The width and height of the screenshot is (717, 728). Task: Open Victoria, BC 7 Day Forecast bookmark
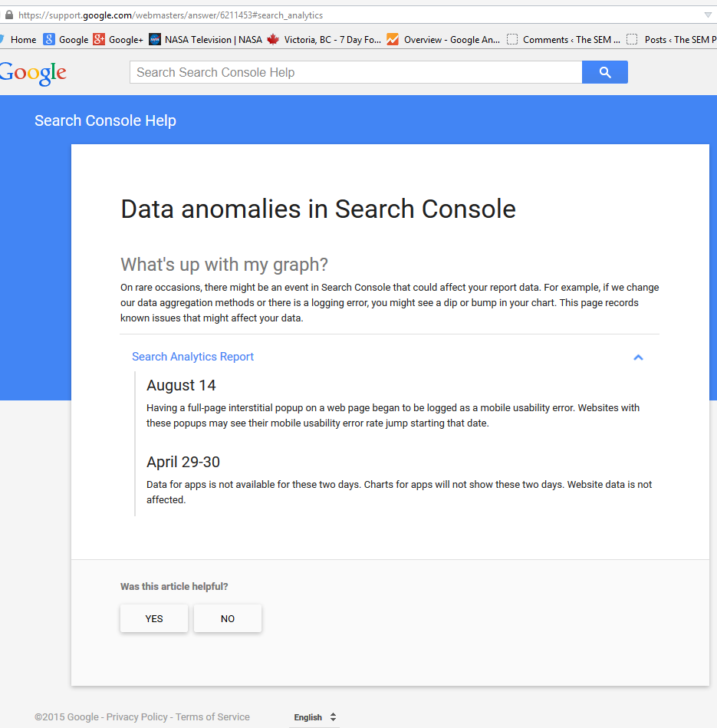(x=324, y=39)
